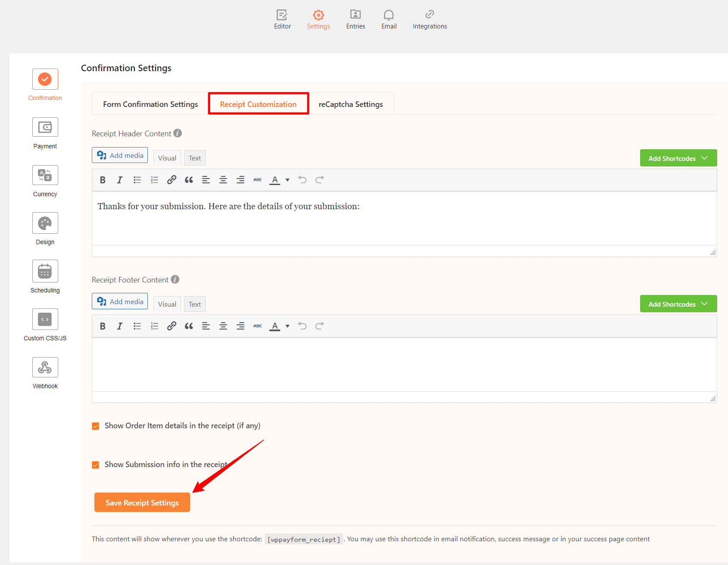This screenshot has width=728, height=565.
Task: Open text color dropdown in header toolbar
Action: [x=278, y=179]
